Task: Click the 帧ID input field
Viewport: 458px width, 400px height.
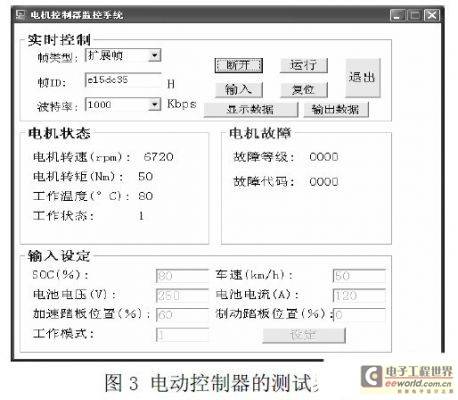Action: pyautogui.click(x=123, y=80)
